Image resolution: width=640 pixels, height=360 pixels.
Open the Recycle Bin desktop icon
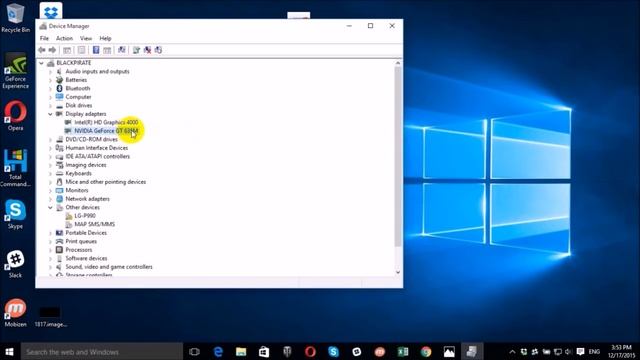click(x=16, y=18)
